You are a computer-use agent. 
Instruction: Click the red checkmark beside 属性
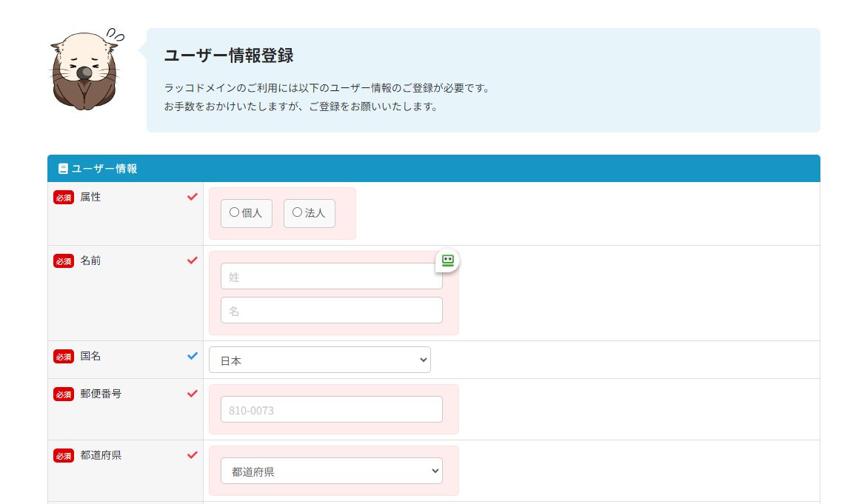point(193,197)
